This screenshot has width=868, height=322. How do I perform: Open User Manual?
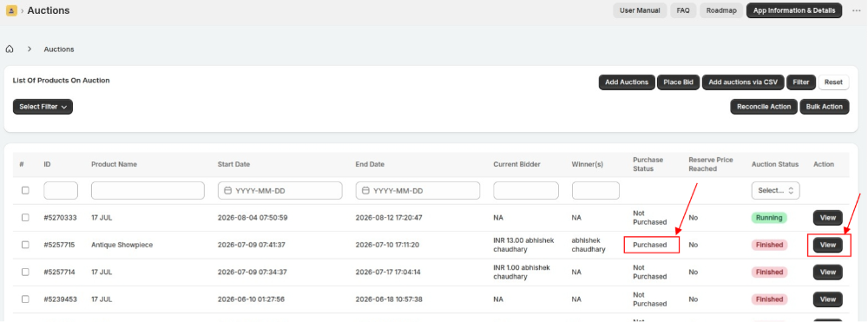tap(640, 10)
